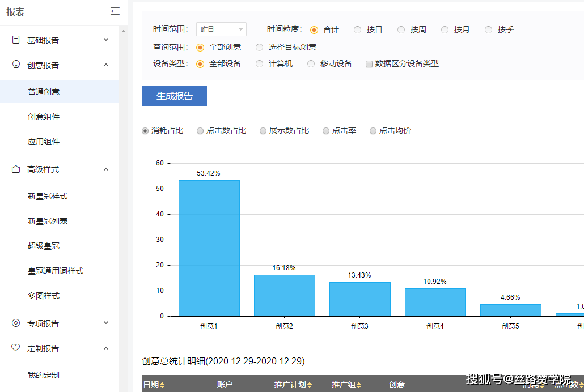Click 创意总统计明细 heading text
Image resolution: width=584 pixels, height=392 pixels.
(223, 361)
